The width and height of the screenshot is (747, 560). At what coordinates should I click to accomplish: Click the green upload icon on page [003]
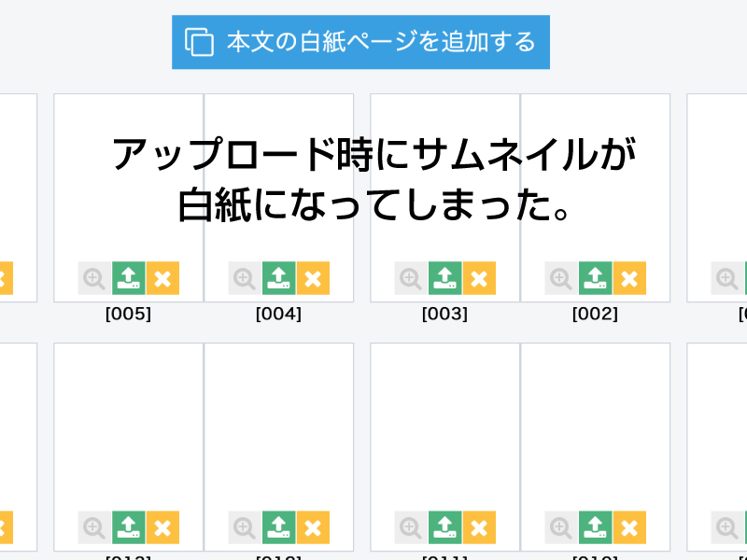[445, 278]
